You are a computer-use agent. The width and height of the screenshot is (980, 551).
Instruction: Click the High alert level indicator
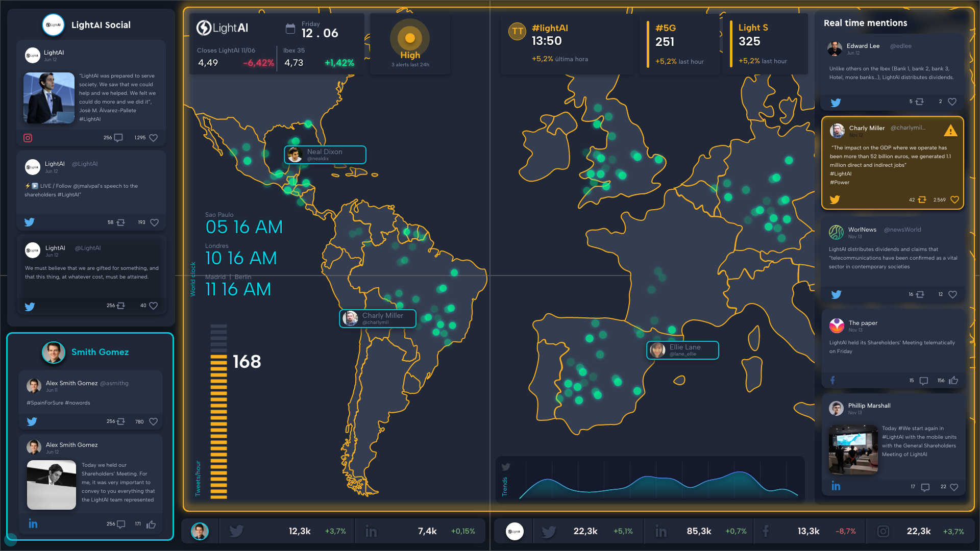coord(410,38)
